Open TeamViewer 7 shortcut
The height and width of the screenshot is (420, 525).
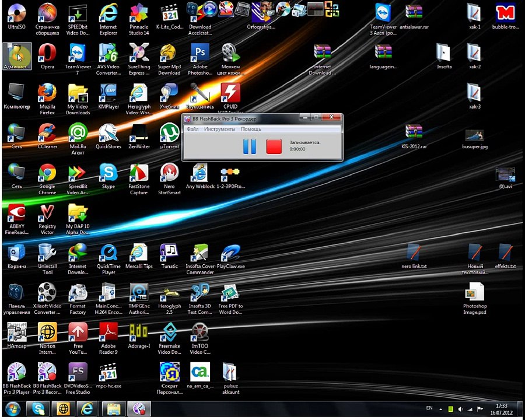(78, 60)
